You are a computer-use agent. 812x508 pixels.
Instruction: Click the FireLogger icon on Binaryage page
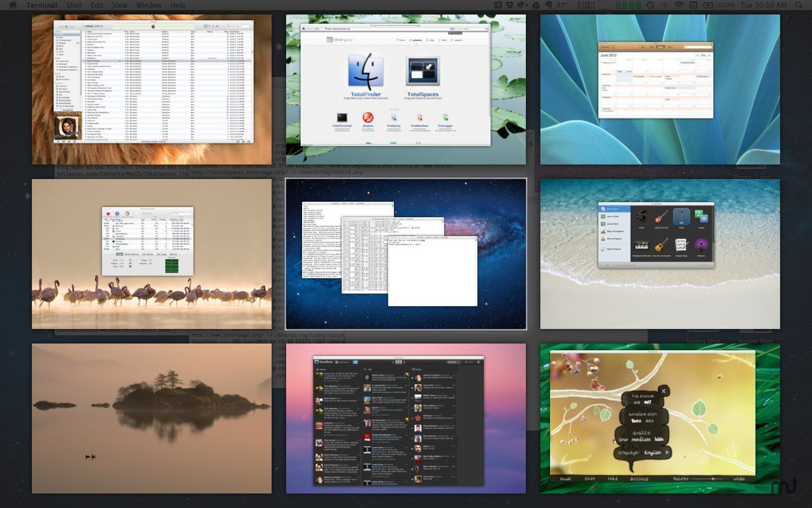(447, 117)
